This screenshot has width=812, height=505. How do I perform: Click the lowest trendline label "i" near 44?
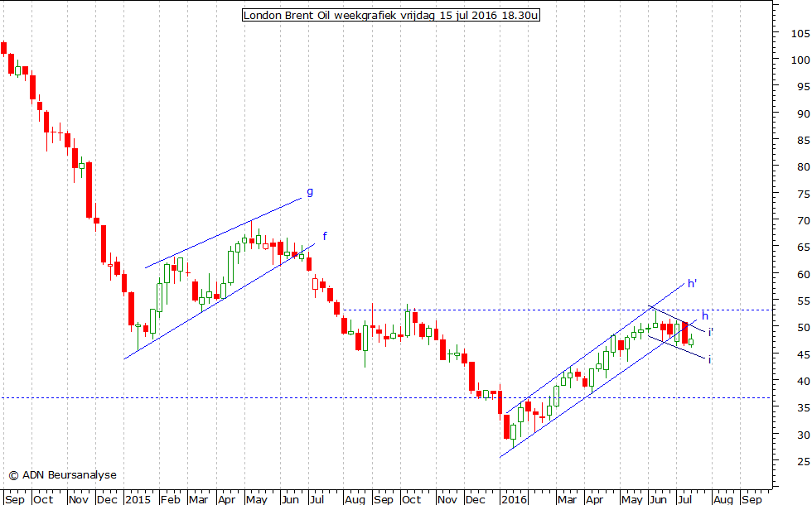[x=709, y=359]
